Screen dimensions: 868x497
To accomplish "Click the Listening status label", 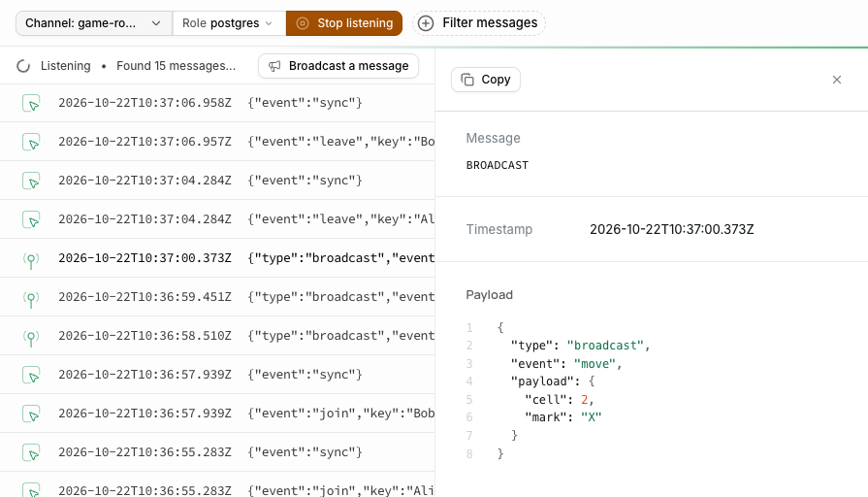I will pyautogui.click(x=65, y=66).
